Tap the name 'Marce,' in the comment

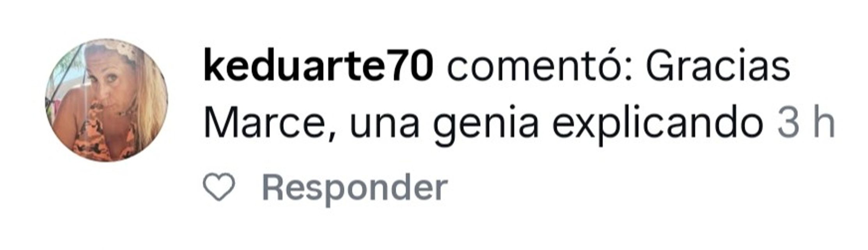click(x=270, y=123)
